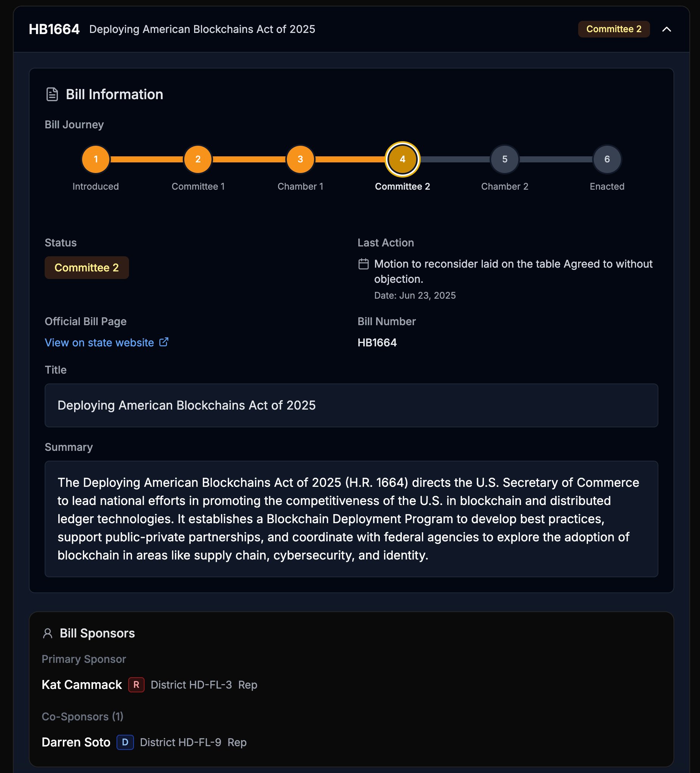Image resolution: width=700 pixels, height=773 pixels.
Task: Open co-sponsor Darren Soto
Action: (x=76, y=742)
